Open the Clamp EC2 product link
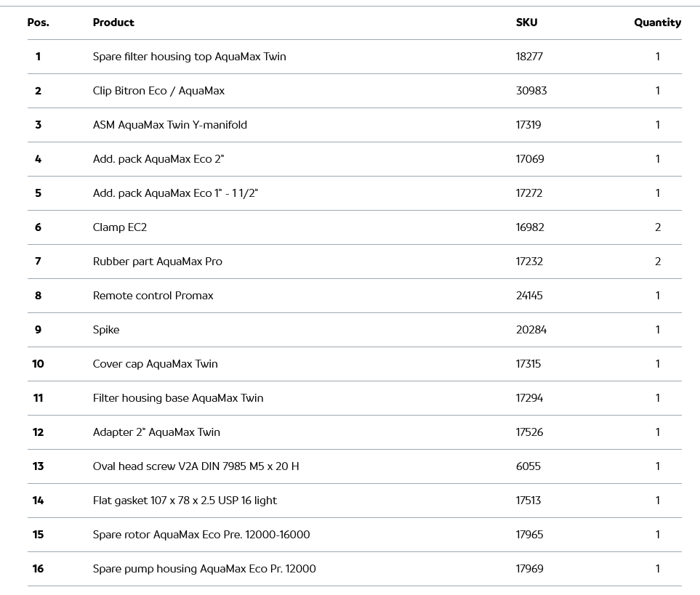Screen dimensions: 700x595 [x=120, y=227]
